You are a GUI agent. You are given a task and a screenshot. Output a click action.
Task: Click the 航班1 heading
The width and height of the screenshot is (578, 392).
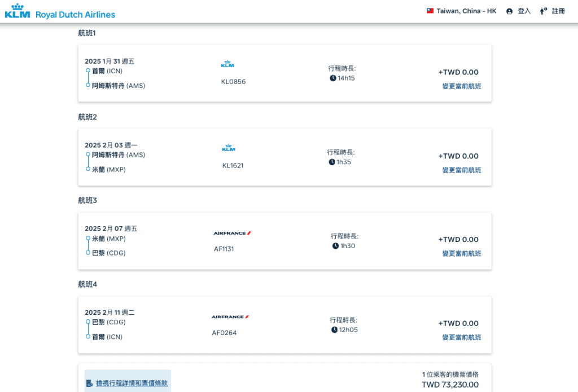pos(87,33)
